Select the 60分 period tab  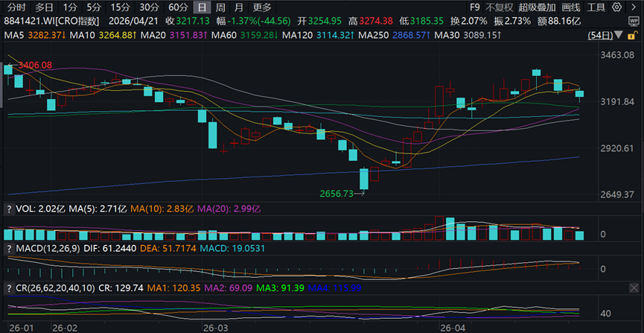click(177, 7)
